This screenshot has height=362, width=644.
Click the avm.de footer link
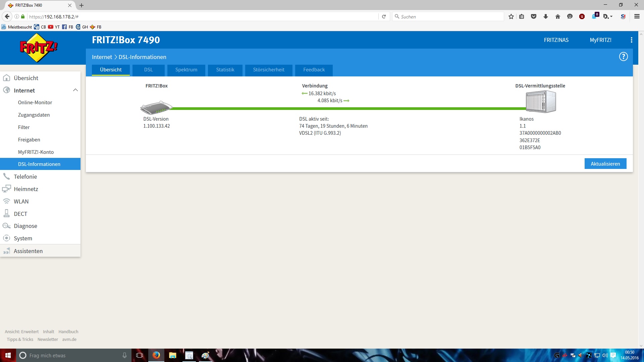click(69, 339)
